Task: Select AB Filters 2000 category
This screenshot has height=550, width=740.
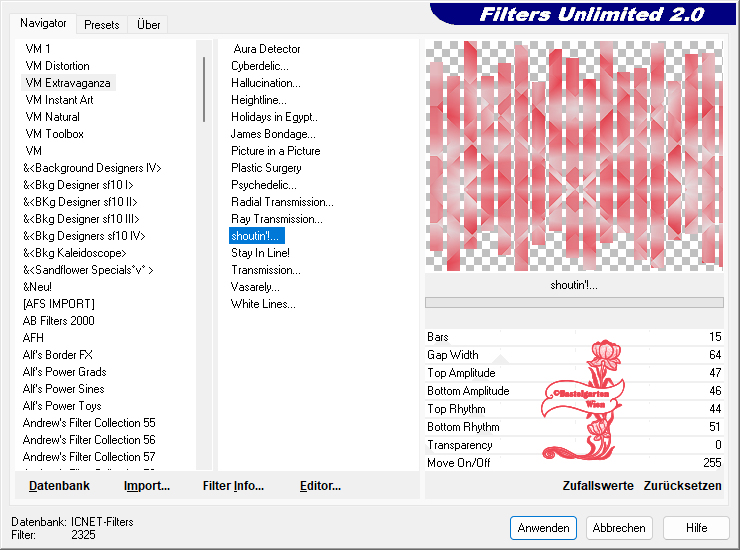Action: (59, 321)
